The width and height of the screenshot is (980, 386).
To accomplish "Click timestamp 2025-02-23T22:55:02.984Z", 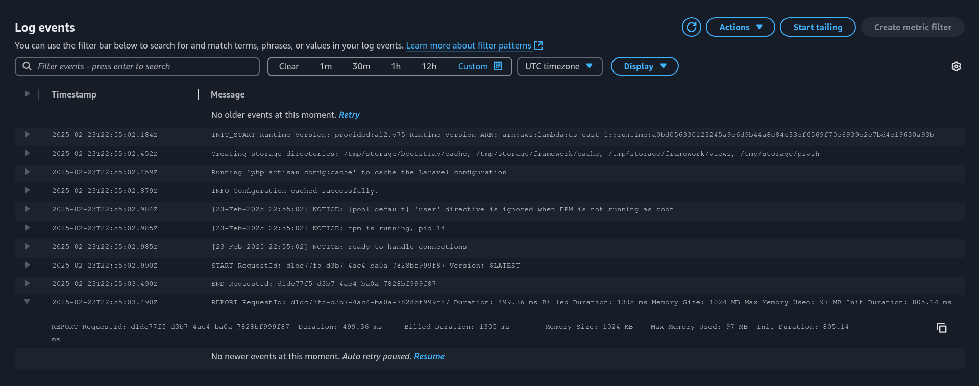I will pyautogui.click(x=105, y=209).
